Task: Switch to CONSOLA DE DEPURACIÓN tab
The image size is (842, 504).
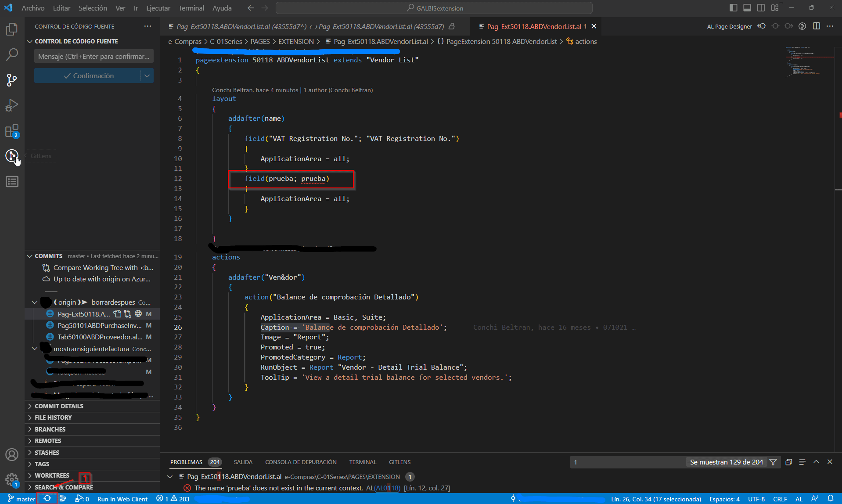Action: [301, 462]
